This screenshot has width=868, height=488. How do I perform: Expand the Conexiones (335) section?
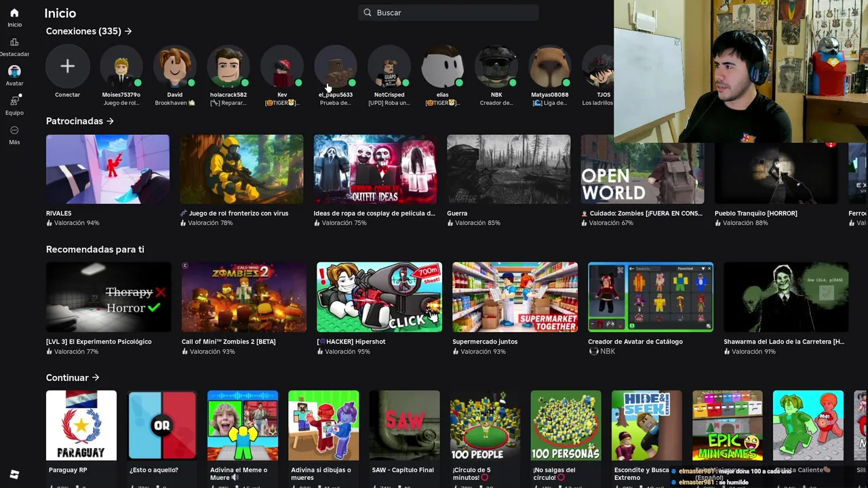tap(89, 31)
